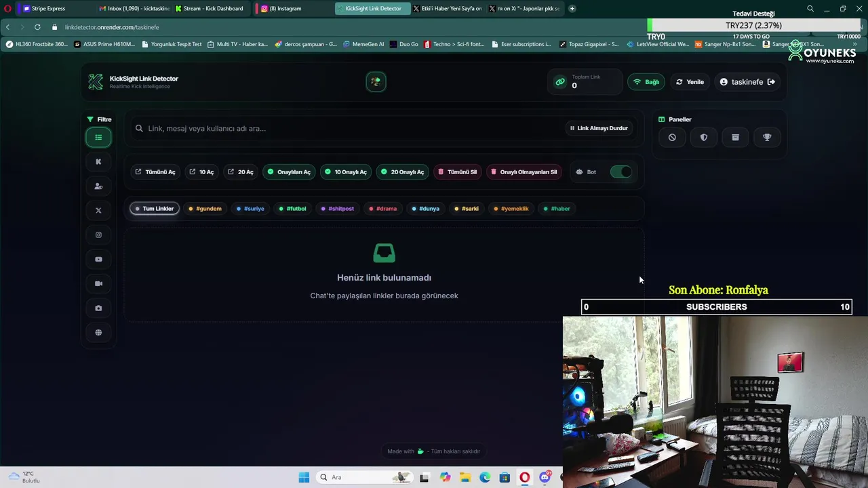The image size is (868, 488).
Task: Click Onaylıları Aç button
Action: click(x=289, y=172)
